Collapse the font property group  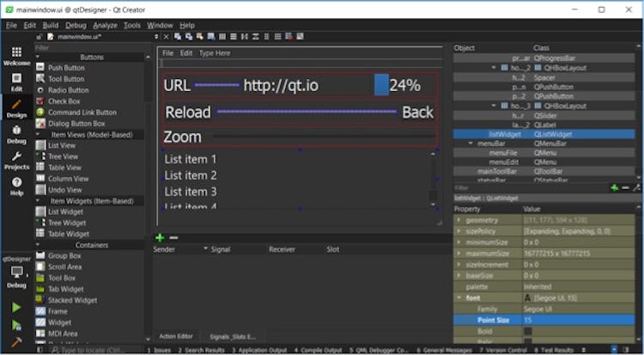click(x=459, y=297)
